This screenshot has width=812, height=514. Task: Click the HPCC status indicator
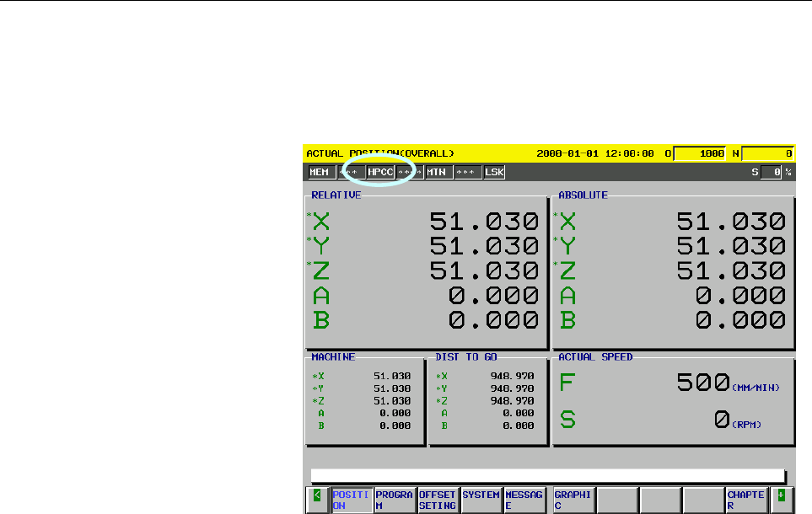click(380, 172)
